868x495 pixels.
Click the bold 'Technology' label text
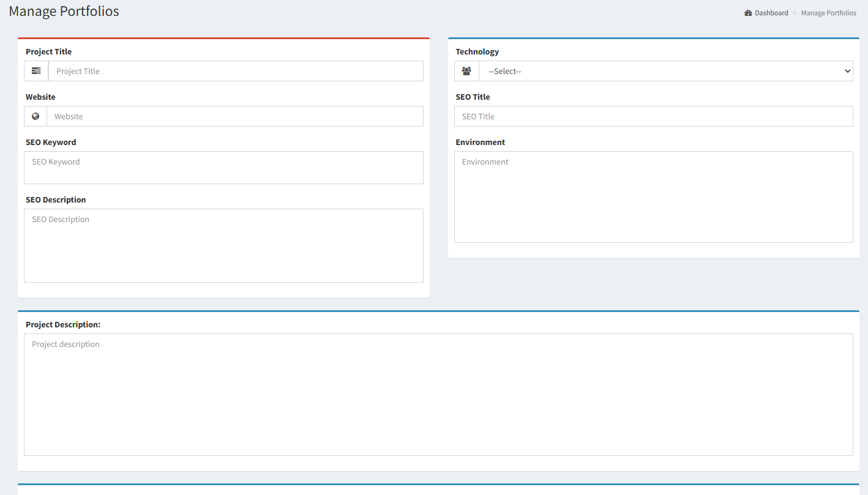(477, 52)
